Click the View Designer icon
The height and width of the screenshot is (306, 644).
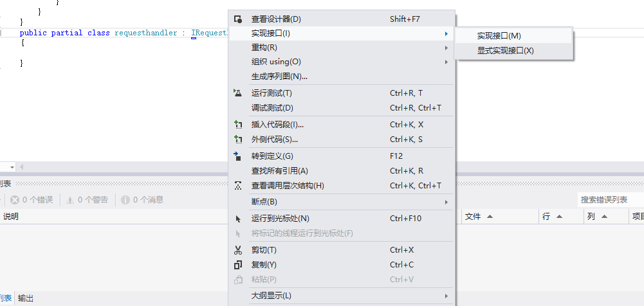(x=238, y=19)
